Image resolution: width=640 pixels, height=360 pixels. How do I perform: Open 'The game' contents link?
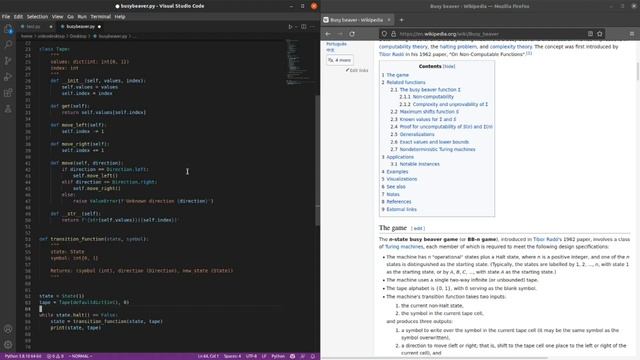pos(398,75)
